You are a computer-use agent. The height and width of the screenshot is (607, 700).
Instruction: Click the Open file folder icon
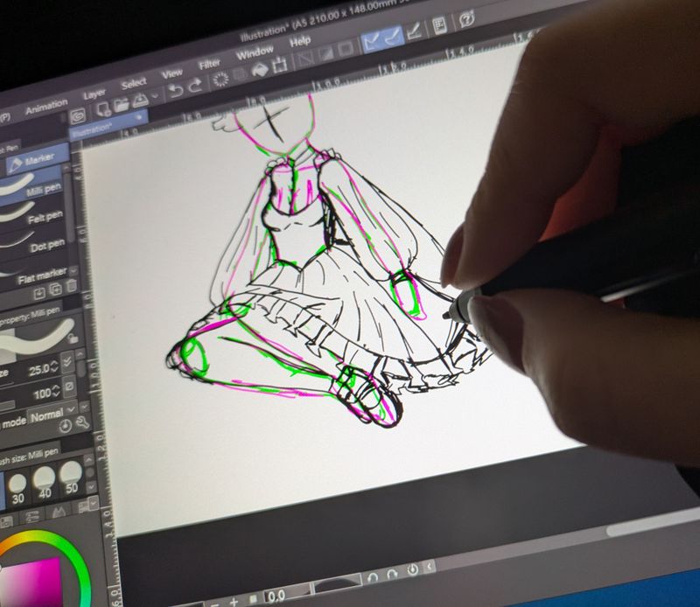coord(122,103)
